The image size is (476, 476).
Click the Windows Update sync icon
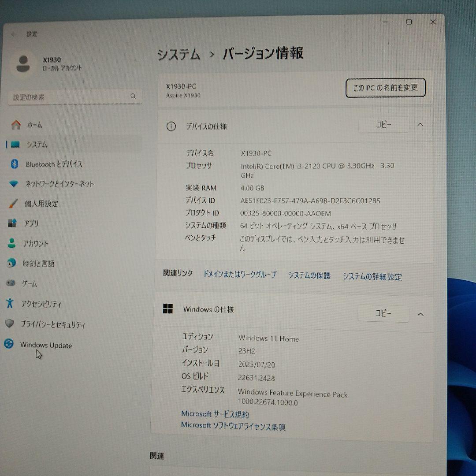tap(9, 344)
